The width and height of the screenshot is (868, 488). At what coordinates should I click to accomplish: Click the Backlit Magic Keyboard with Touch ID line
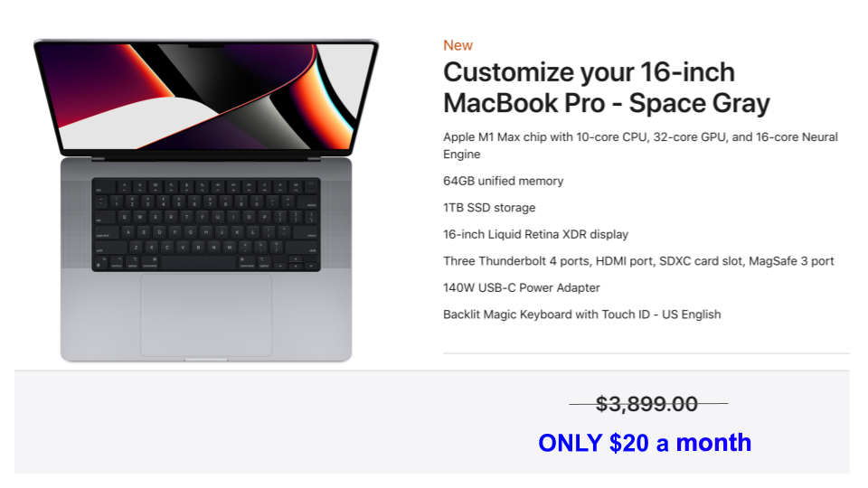pyautogui.click(x=581, y=314)
